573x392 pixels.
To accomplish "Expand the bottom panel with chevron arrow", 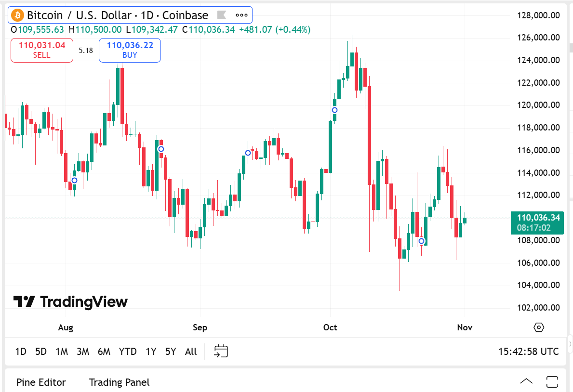I will coord(526,382).
